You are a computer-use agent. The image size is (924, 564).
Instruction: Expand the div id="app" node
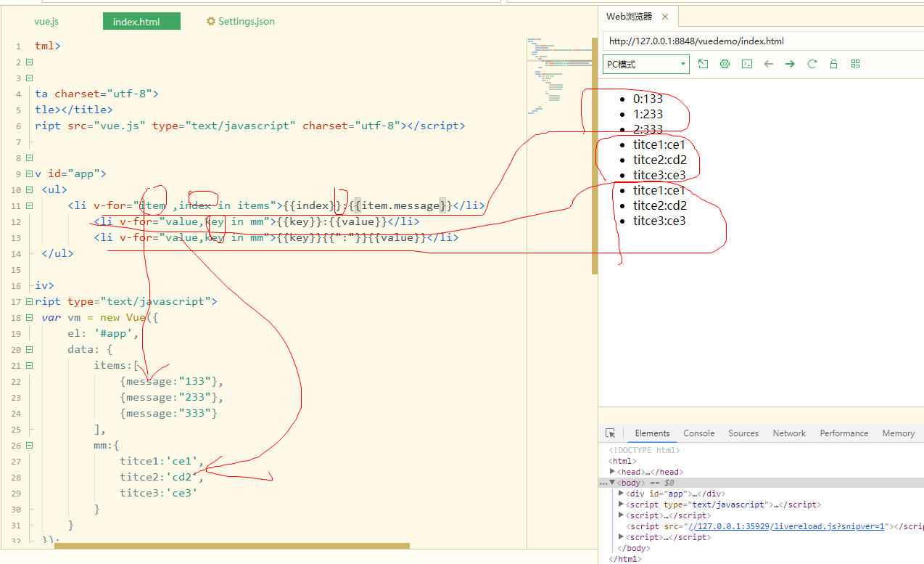(x=621, y=494)
